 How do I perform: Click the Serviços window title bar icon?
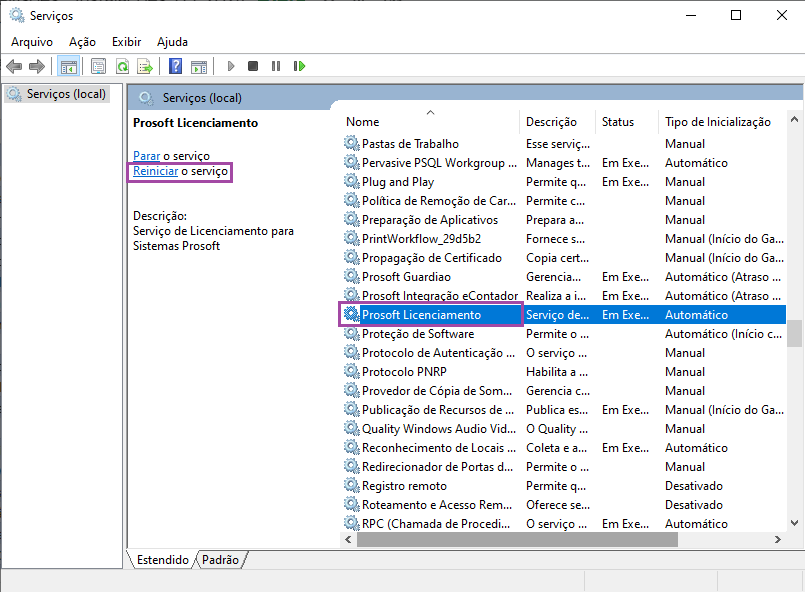(x=17, y=15)
